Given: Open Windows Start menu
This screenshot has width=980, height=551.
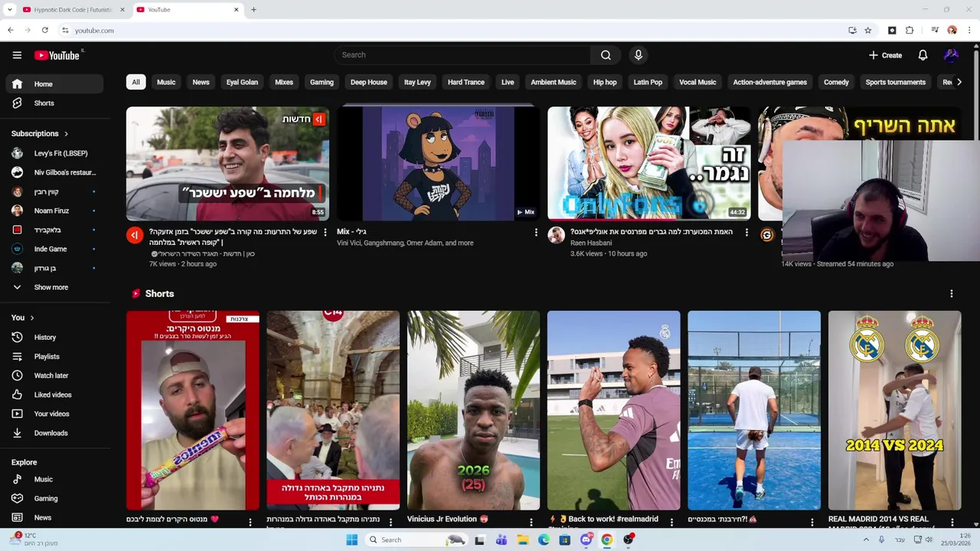Looking at the screenshot, I should tap(351, 540).
